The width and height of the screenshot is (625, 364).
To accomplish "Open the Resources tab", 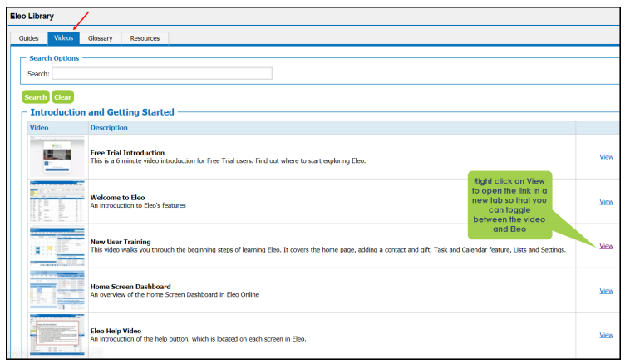I will click(x=145, y=38).
